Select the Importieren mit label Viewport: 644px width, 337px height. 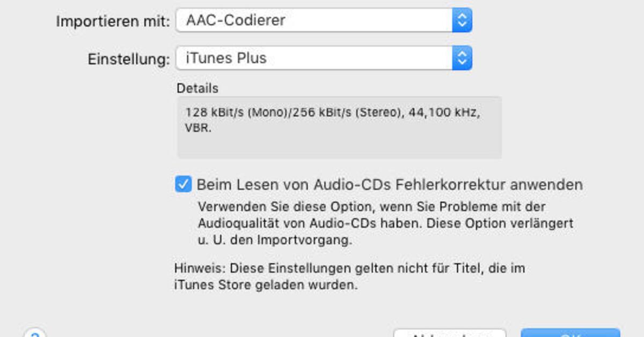tap(113, 21)
